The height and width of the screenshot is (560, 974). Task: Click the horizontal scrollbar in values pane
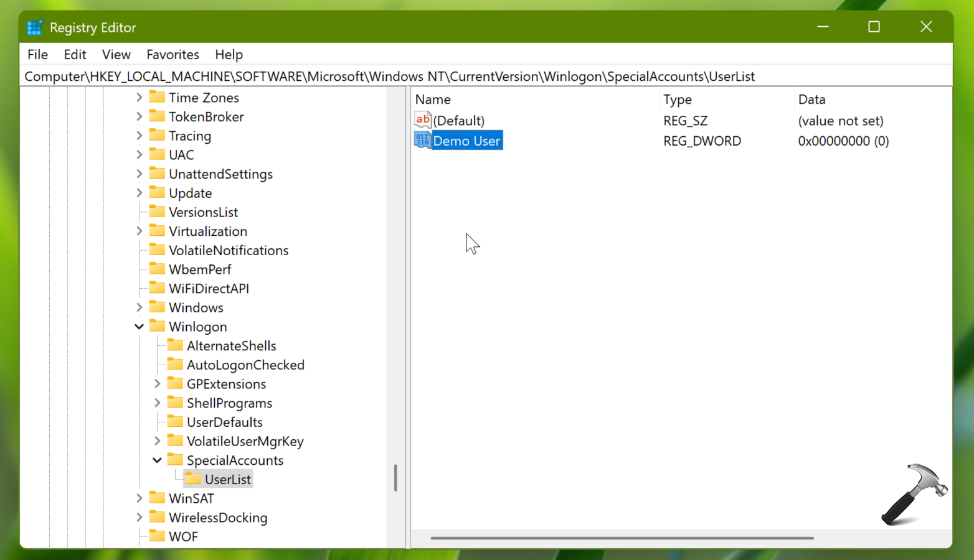pyautogui.click(x=622, y=538)
